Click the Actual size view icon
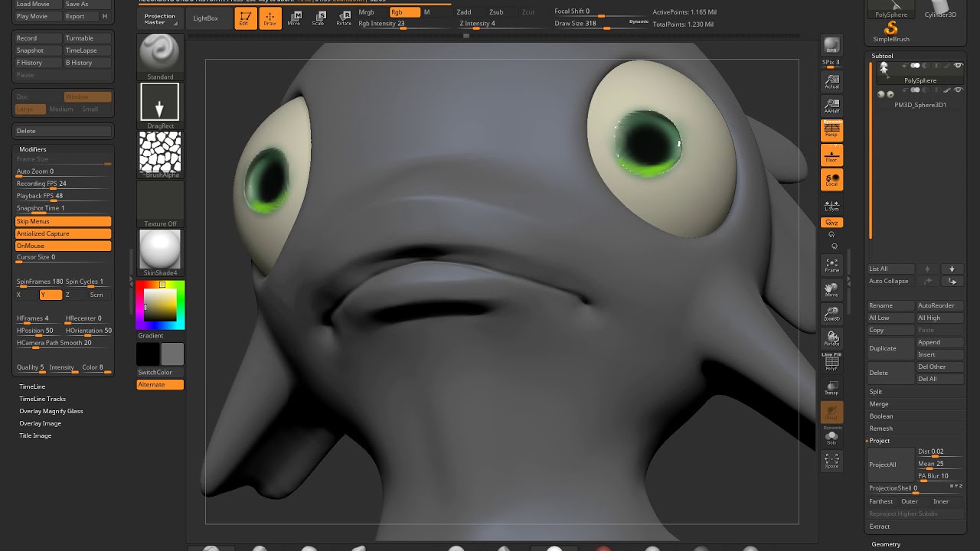Screen dimensions: 980x551 click(x=831, y=82)
